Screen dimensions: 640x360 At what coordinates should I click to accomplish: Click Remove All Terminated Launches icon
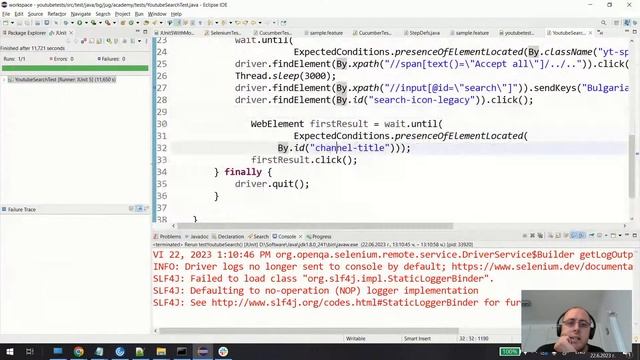(x=540, y=236)
